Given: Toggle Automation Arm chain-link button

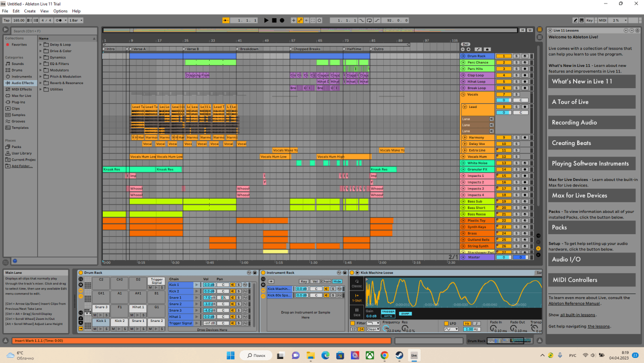Looking at the screenshot, I should 300,20.
